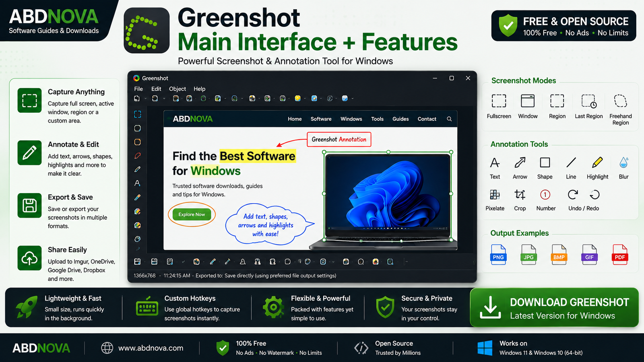Viewport: 644px width, 362px height.
Task: Select the Fullscreen capture mode icon
Action: tap(499, 101)
